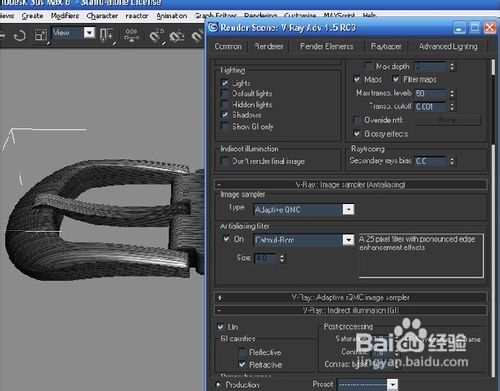This screenshot has height=391, width=500.
Task: Open the Modifiers menu
Action: pos(65,16)
